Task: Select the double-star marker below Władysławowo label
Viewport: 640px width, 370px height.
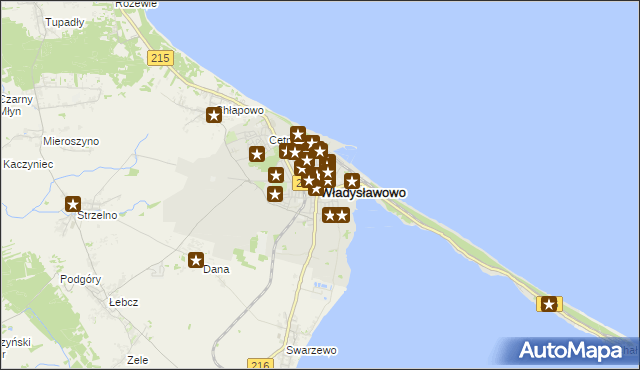Action: 336,215
